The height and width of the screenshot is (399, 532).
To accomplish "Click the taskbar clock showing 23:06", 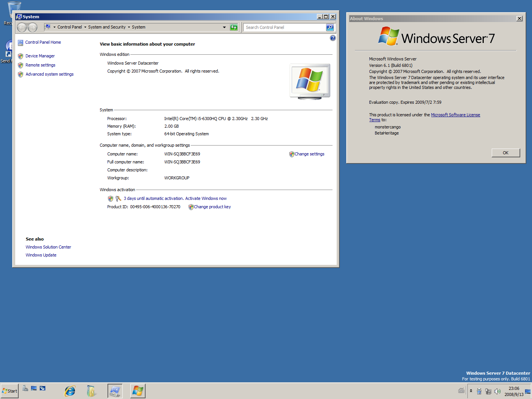I will click(x=514, y=391).
